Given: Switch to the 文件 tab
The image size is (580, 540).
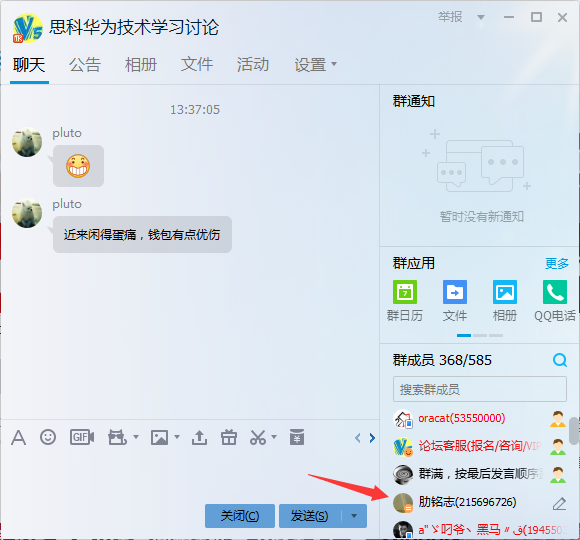Looking at the screenshot, I should click(196, 65).
